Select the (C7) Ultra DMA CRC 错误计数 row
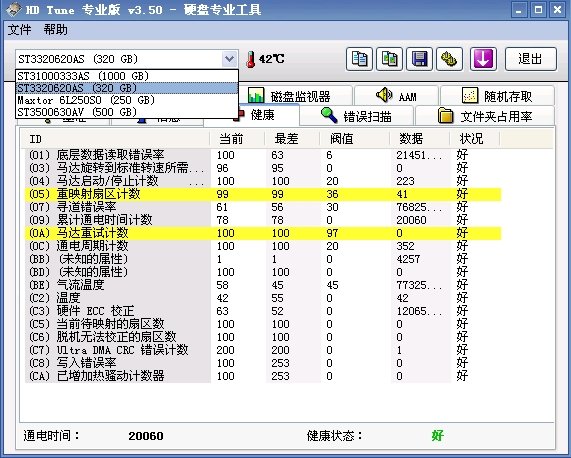 [263, 350]
